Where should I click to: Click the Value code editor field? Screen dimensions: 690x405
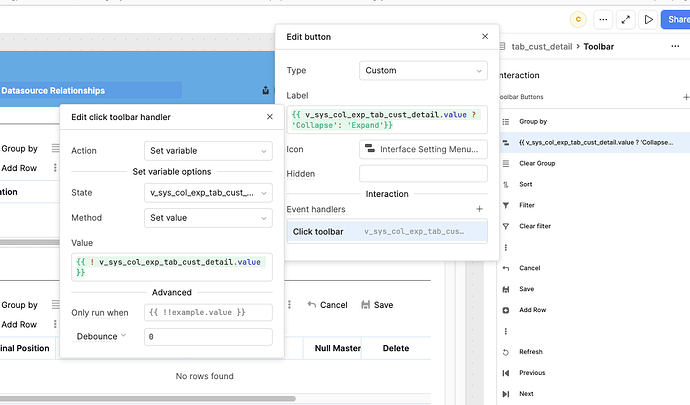(x=172, y=267)
